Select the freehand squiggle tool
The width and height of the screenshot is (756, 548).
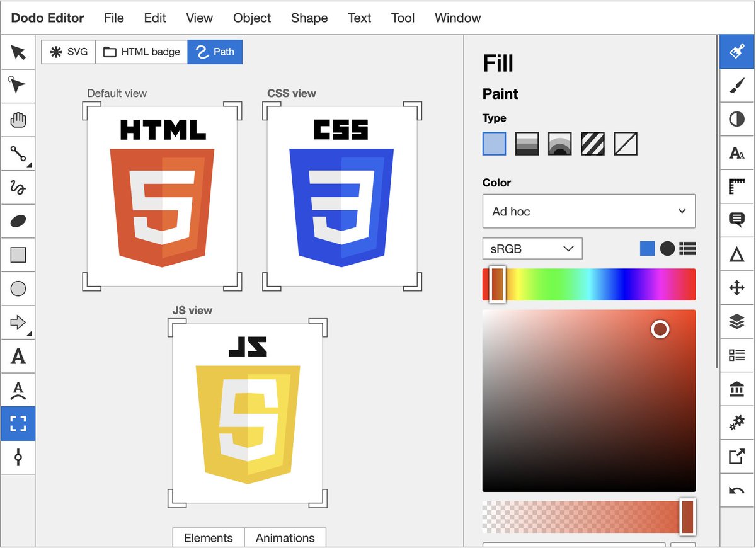pos(18,188)
